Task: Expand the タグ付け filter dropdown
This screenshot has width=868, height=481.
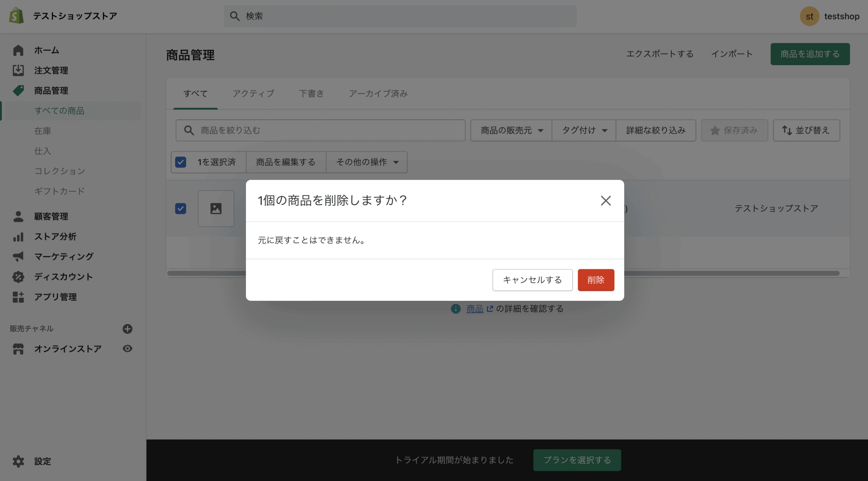Action: [584, 130]
